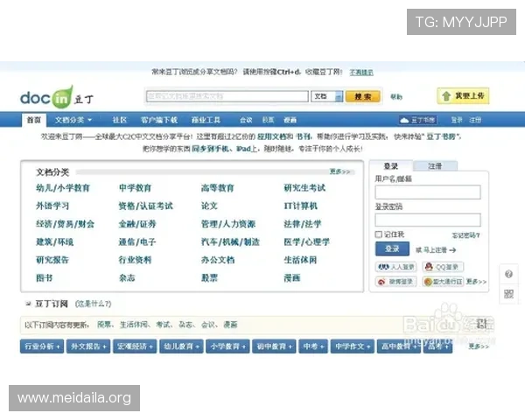Open the 资格/认证考试 category
Image resolution: width=525 pixels, height=420 pixels.
(x=145, y=206)
